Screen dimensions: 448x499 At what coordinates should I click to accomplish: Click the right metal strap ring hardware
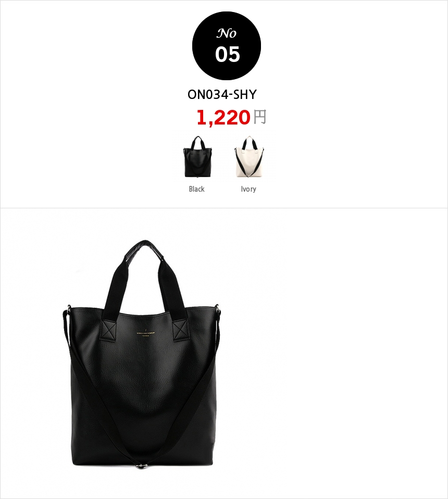pos(217,307)
